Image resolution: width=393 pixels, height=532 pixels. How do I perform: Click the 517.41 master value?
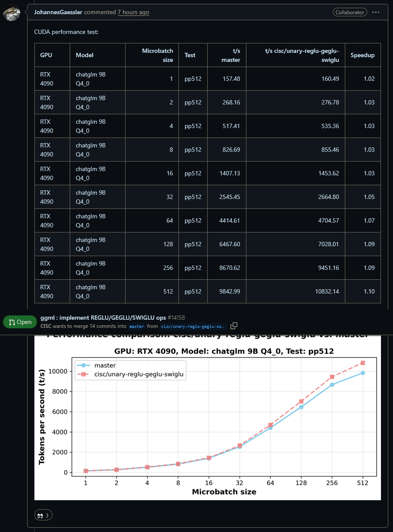[231, 126]
